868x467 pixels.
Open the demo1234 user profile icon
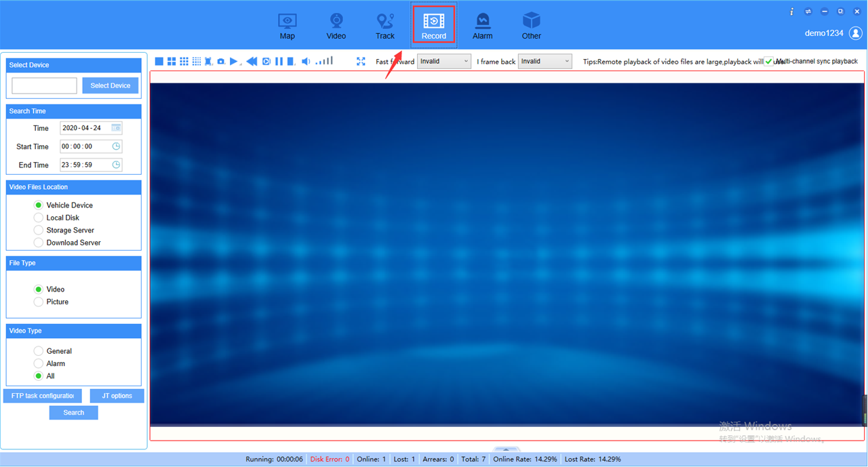[x=856, y=33]
